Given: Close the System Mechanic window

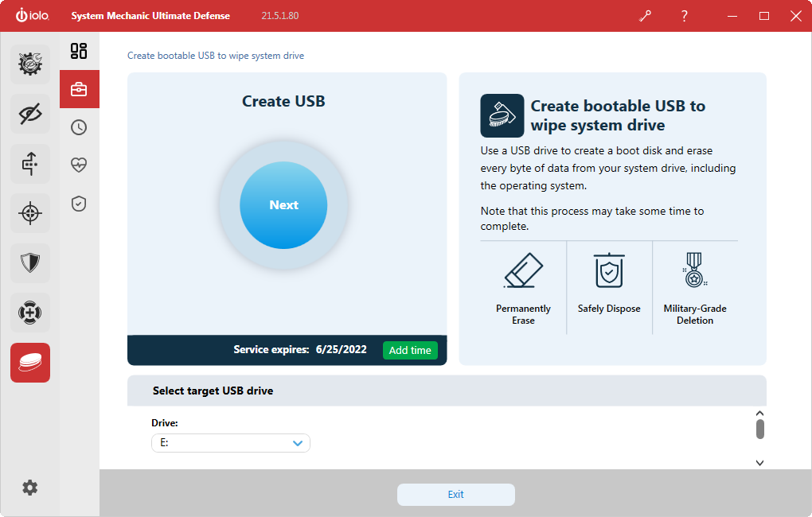Looking at the screenshot, I should pos(796,16).
